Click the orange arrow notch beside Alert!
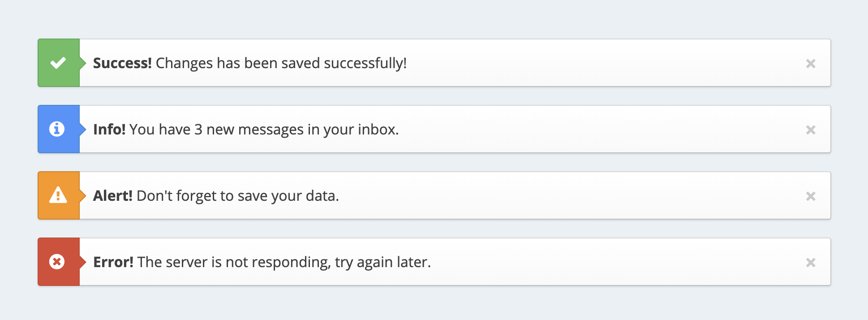 click(x=83, y=195)
